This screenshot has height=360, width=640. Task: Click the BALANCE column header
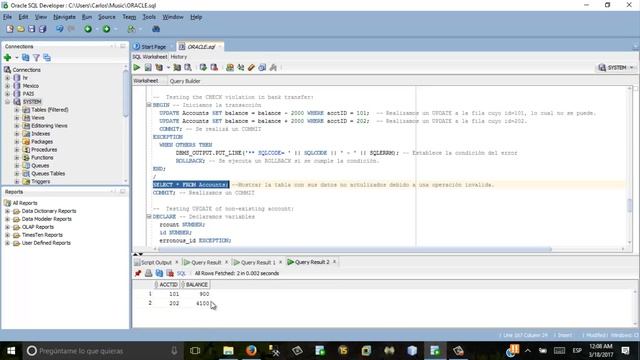195,284
